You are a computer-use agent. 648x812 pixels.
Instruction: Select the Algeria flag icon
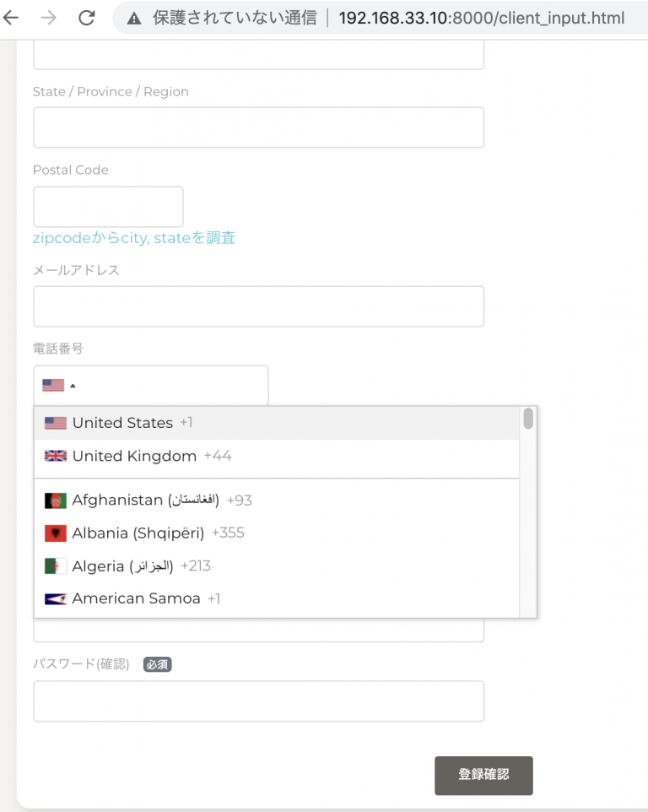point(52,566)
